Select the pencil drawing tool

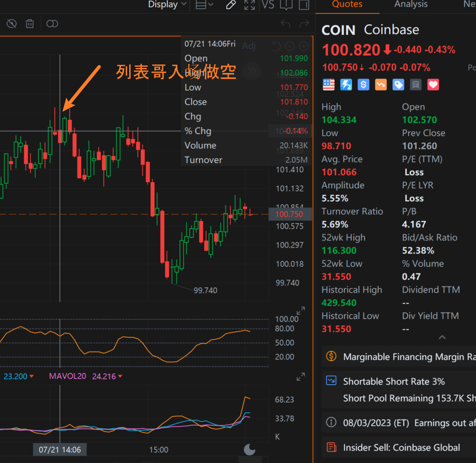231,4
